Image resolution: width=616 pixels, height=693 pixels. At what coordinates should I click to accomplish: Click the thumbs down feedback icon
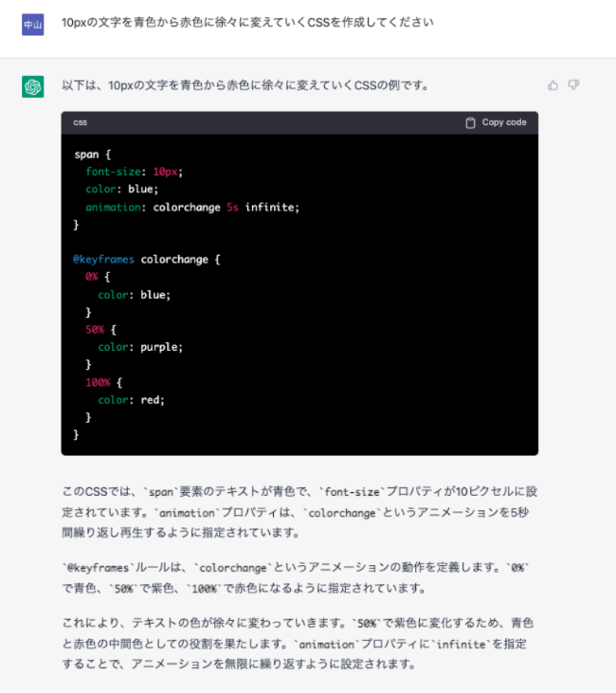point(573,85)
